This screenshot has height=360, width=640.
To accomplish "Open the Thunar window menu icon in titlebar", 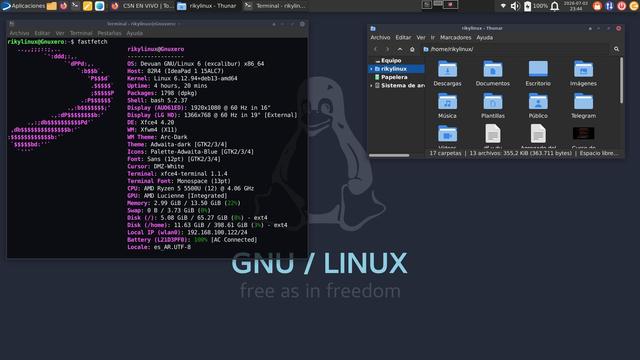I will tap(373, 28).
